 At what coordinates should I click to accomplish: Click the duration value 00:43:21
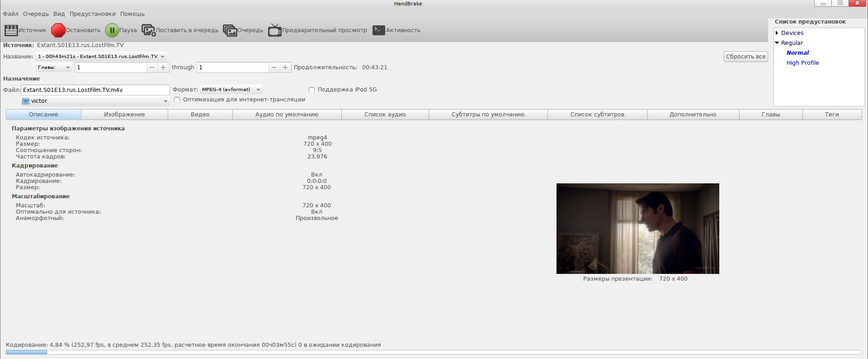tap(375, 67)
